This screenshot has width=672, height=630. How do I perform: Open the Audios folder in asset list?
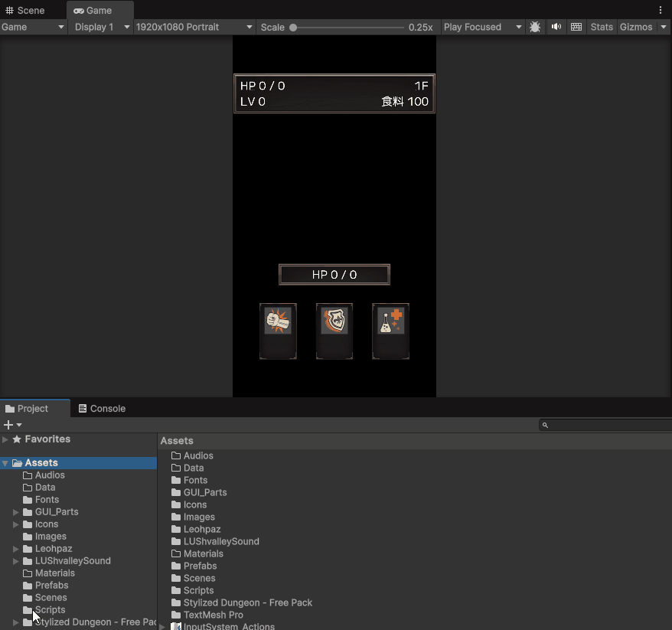[x=198, y=455]
